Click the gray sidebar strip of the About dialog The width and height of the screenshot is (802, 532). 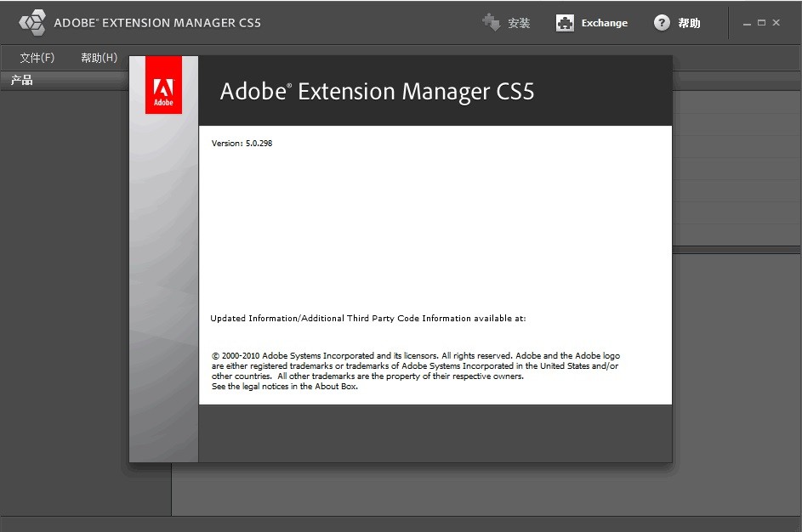(162, 255)
